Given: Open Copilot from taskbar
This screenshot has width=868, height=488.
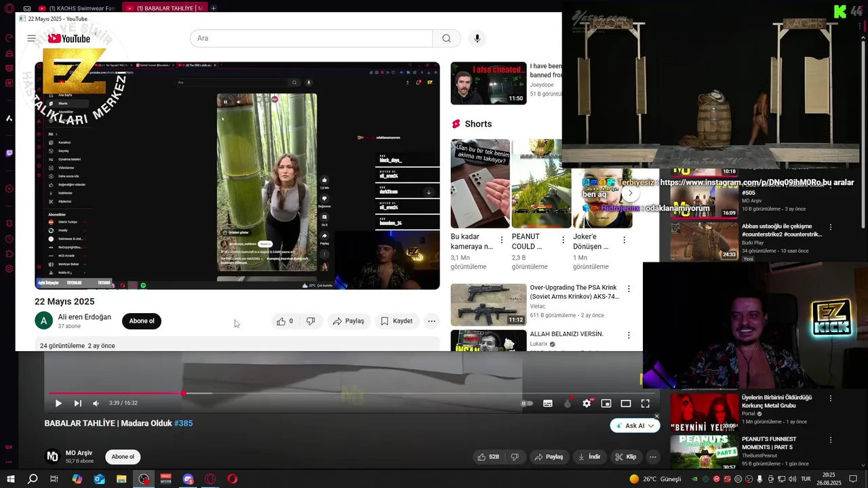Looking at the screenshot, I should 77,479.
